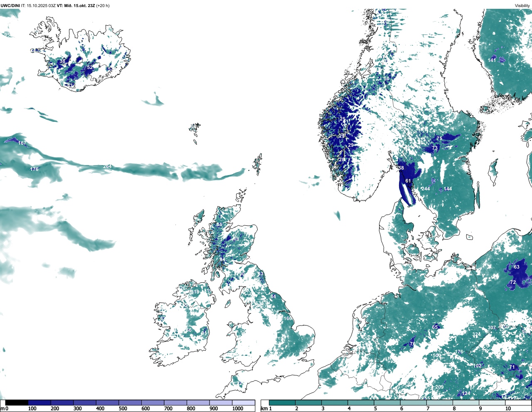Viewport: 532px width, 412px height.
Task: Click the "124" value near the bottom right
Action: tap(466, 393)
